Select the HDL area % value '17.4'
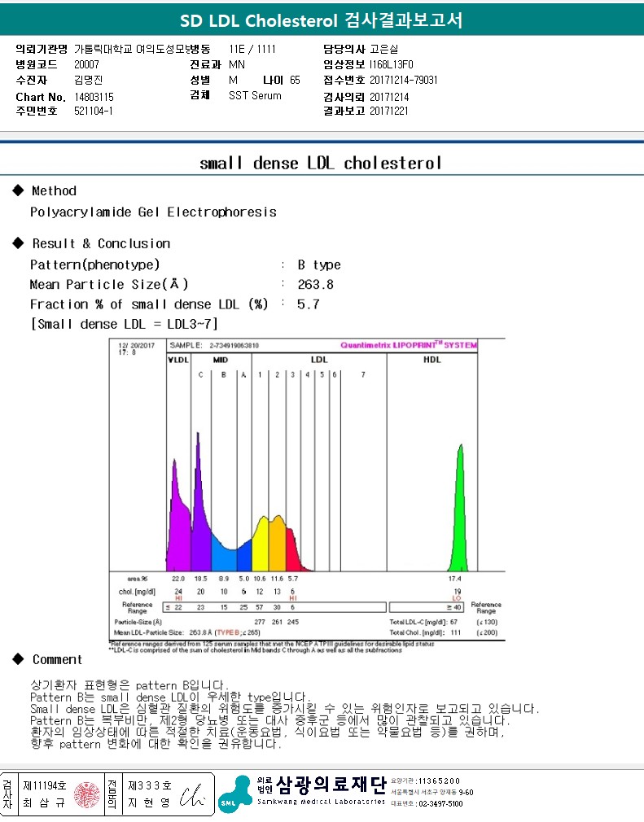The height and width of the screenshot is (822, 644). point(454,579)
